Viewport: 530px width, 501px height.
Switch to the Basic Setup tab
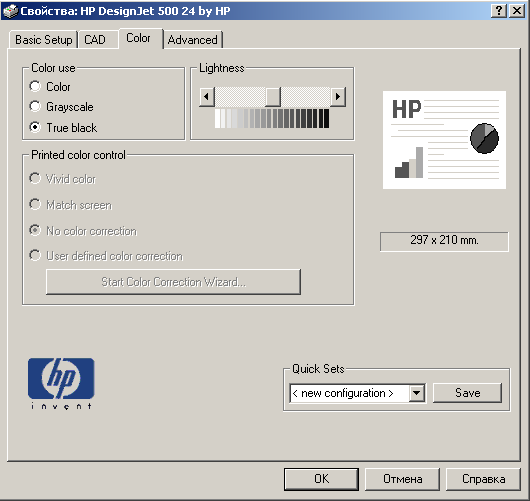[x=44, y=40]
